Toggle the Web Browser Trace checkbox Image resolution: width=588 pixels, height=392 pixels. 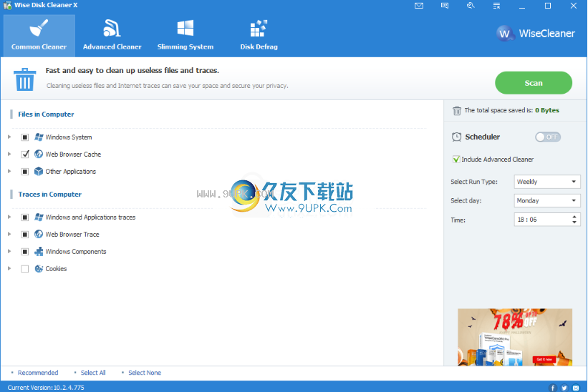pyautogui.click(x=25, y=235)
